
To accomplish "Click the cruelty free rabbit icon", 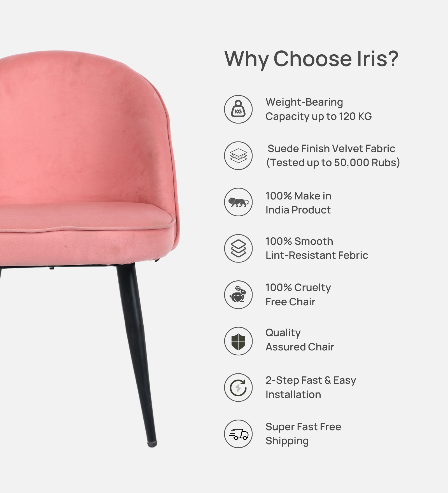I will click(238, 295).
